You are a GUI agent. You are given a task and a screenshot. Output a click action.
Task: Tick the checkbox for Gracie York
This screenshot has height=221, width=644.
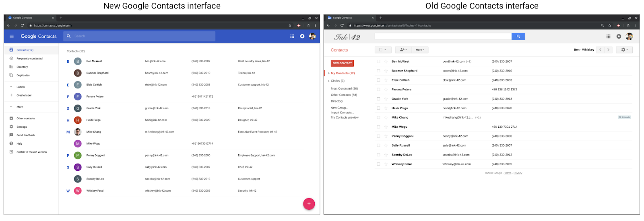pos(378,99)
